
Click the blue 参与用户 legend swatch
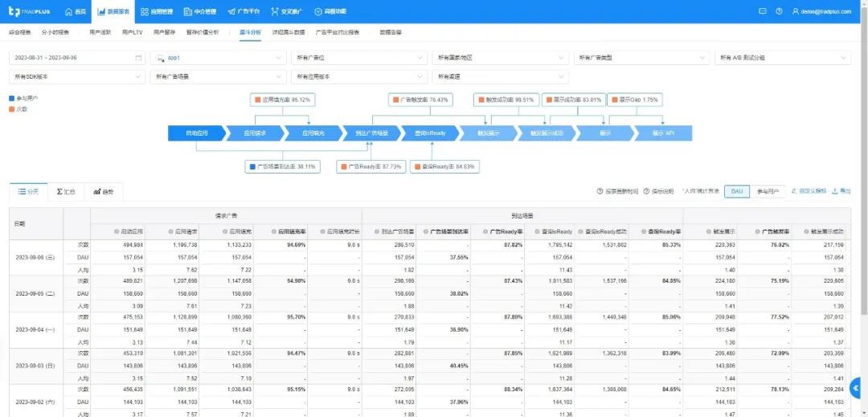[x=12, y=98]
